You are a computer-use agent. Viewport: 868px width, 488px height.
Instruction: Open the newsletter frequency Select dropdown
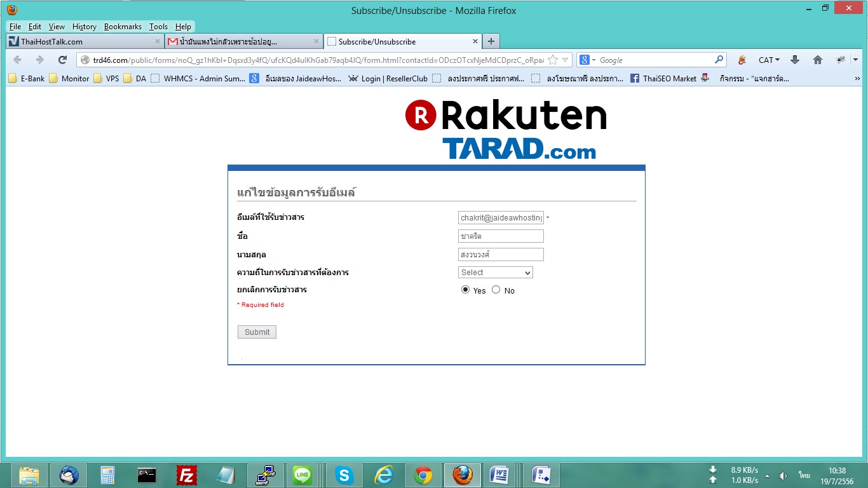point(496,272)
